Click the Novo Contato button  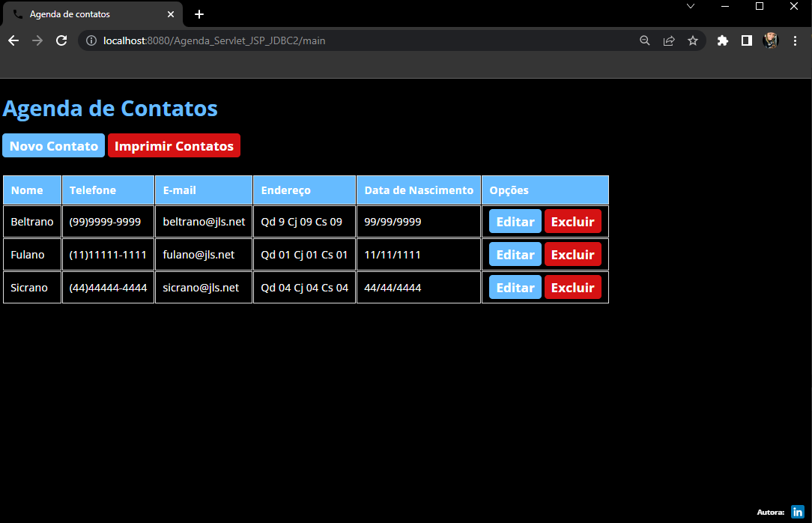point(53,145)
